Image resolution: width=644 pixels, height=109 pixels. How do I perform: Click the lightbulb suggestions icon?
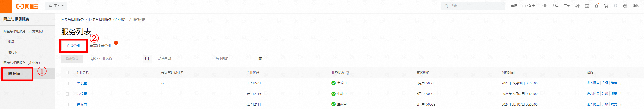click(615, 6)
